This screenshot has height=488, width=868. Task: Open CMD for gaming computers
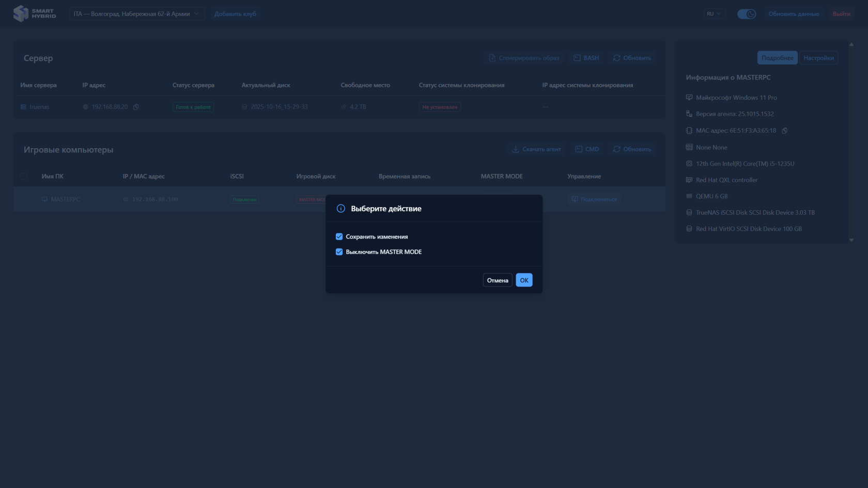coord(587,149)
